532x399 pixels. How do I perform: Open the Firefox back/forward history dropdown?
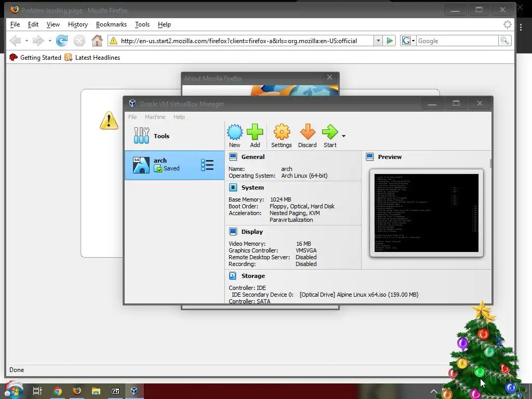pos(50,41)
